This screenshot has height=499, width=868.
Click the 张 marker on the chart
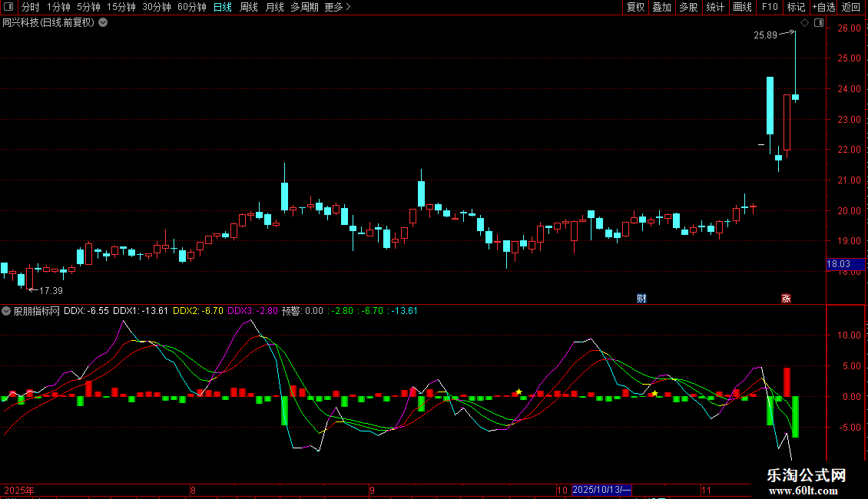786,299
